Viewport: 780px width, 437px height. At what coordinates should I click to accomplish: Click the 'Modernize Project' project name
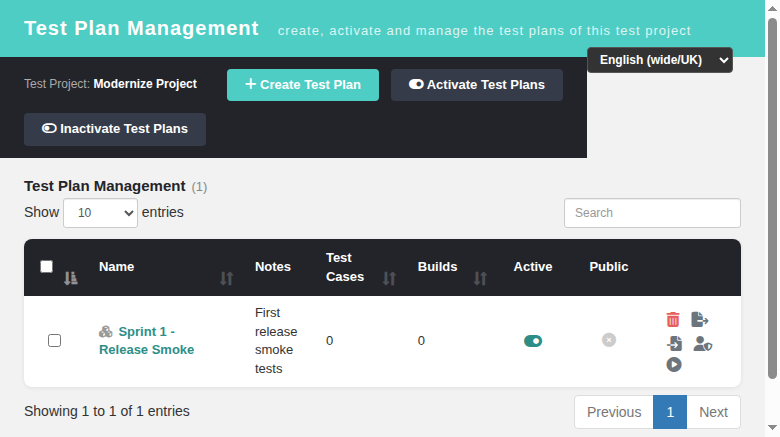145,84
